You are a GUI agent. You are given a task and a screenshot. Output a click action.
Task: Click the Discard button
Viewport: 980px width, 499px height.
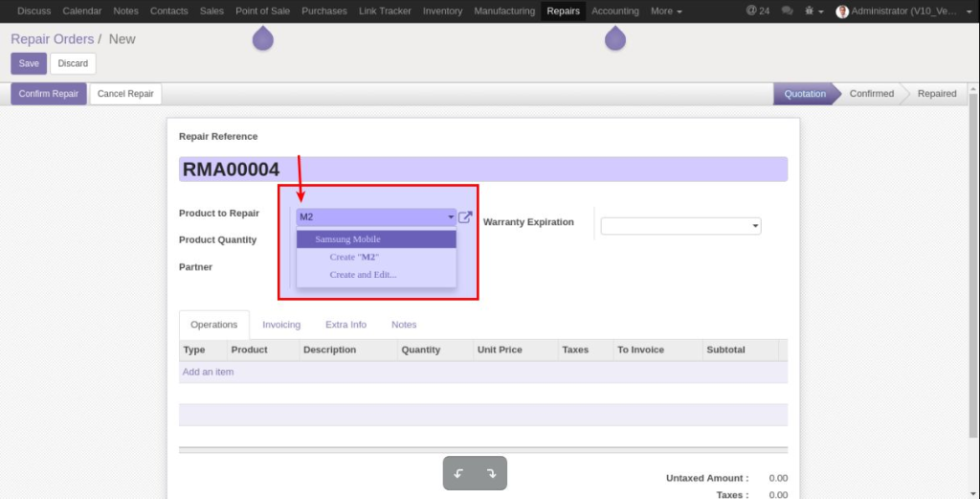73,63
